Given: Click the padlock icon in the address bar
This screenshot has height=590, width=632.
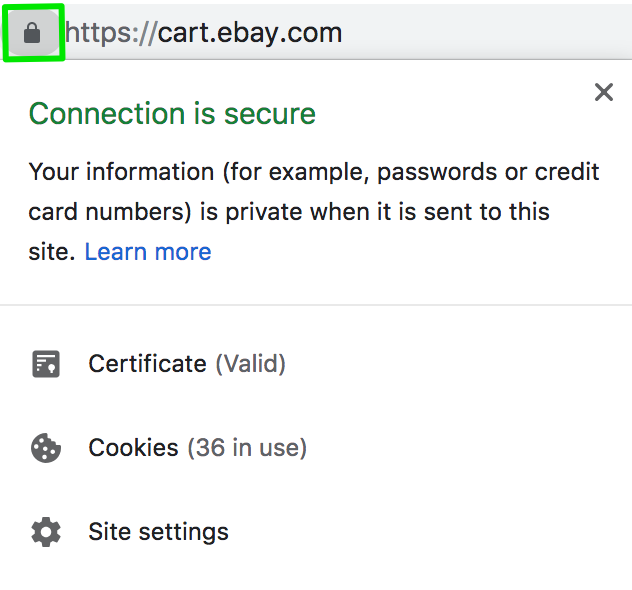Looking at the screenshot, I should [x=32, y=33].
